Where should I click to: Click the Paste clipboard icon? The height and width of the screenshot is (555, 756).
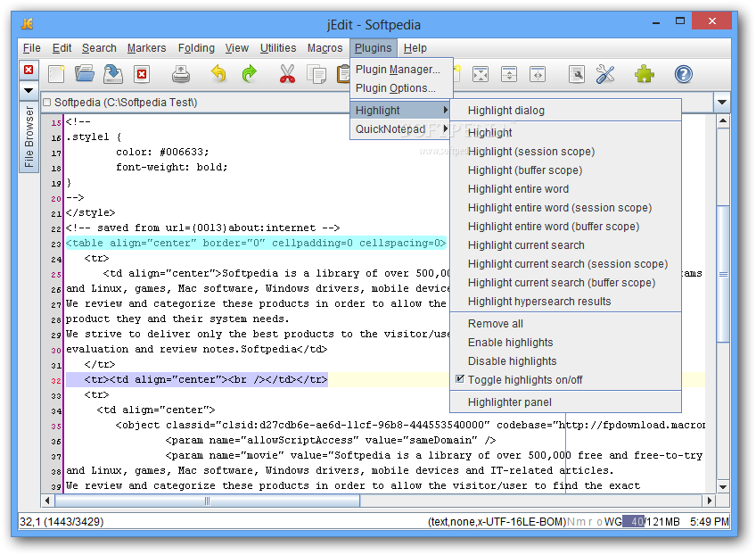tap(343, 74)
